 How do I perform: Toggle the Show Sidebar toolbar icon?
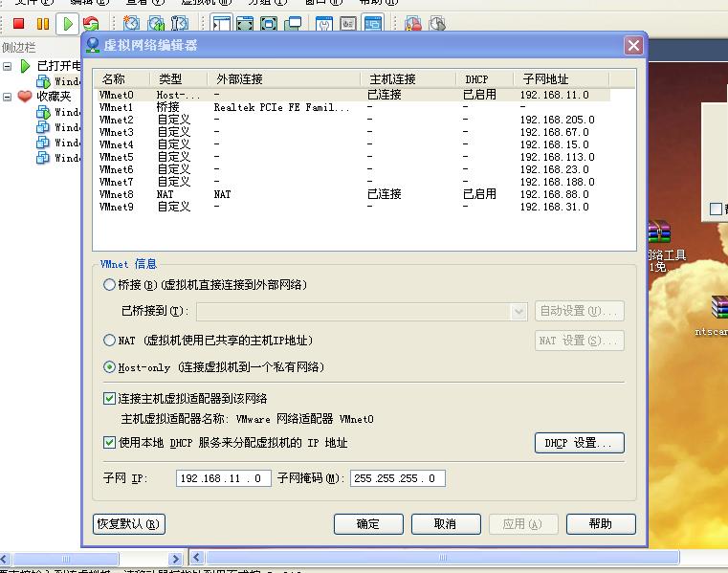[222, 24]
